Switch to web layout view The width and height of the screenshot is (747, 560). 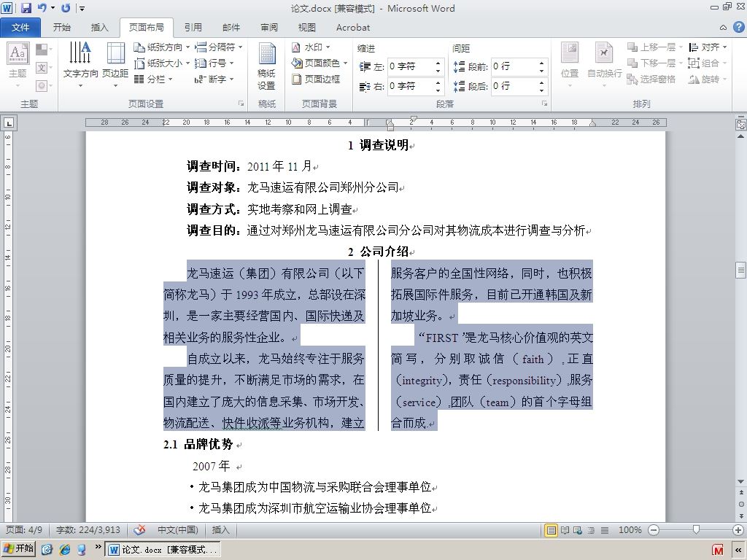(578, 530)
